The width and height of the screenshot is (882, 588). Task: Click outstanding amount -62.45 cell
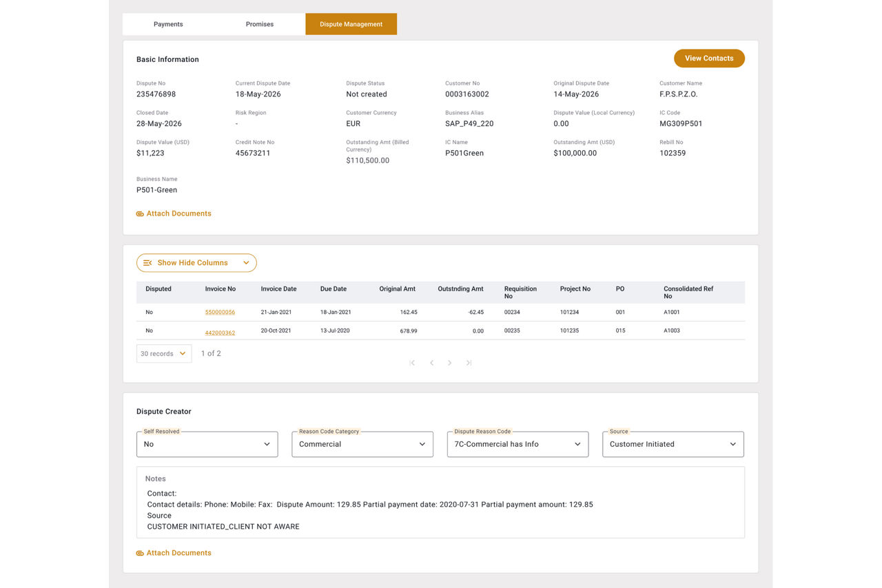pos(475,313)
